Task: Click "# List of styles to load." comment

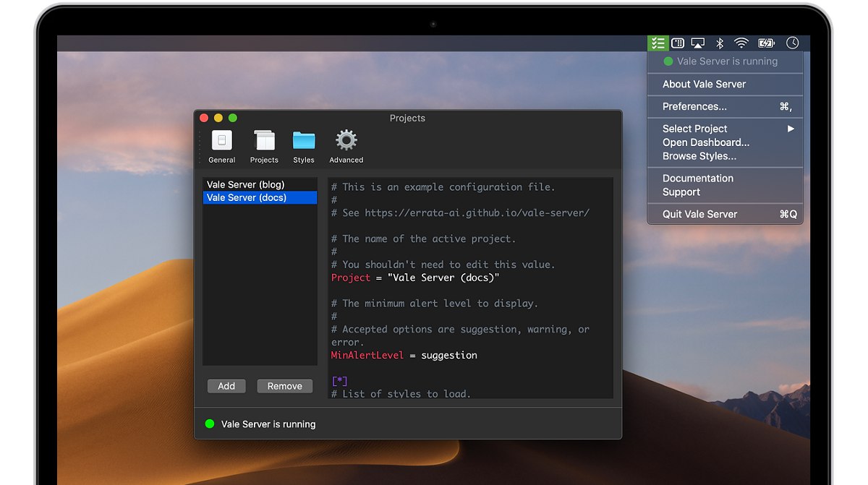Action: (x=401, y=394)
